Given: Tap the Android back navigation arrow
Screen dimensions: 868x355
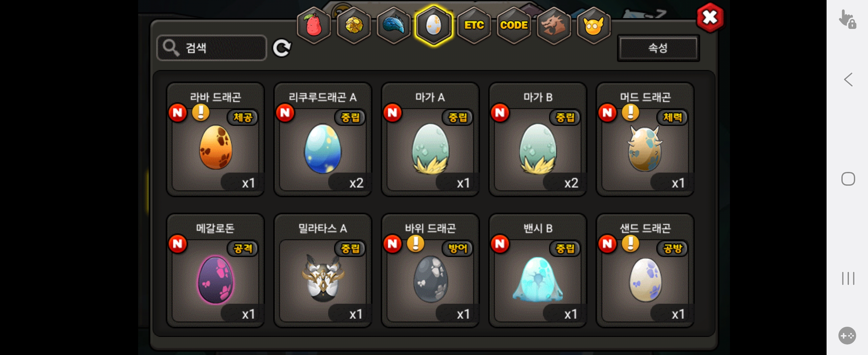Looking at the screenshot, I should click(848, 80).
